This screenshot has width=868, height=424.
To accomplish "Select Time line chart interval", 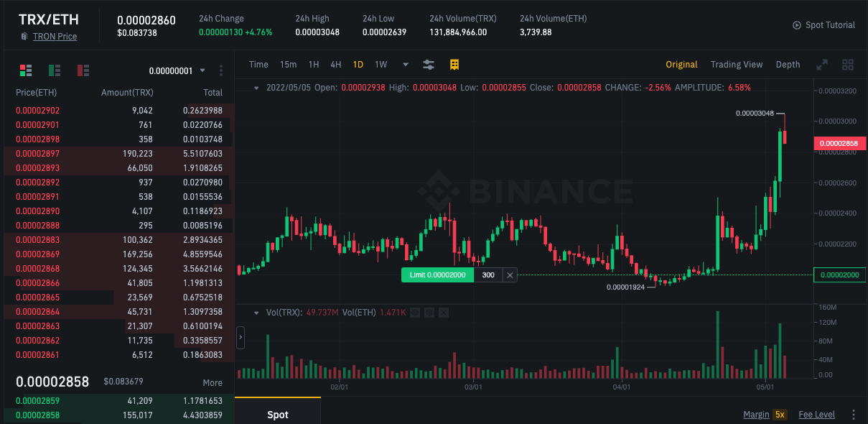I will pos(258,65).
